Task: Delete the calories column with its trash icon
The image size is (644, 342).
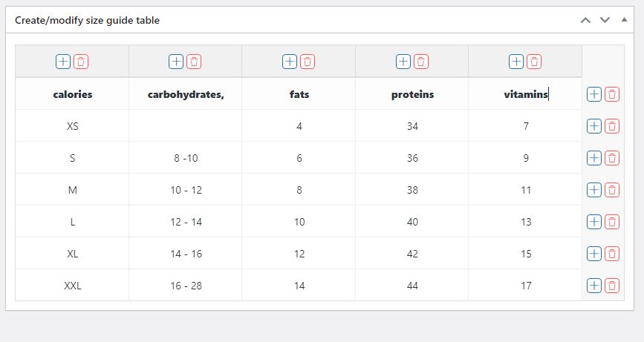Action: (81, 62)
